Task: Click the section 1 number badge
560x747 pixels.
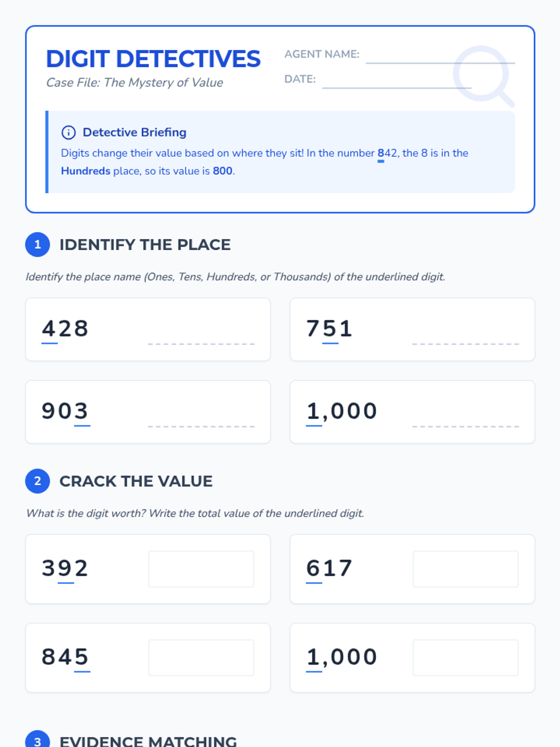Action: click(38, 245)
